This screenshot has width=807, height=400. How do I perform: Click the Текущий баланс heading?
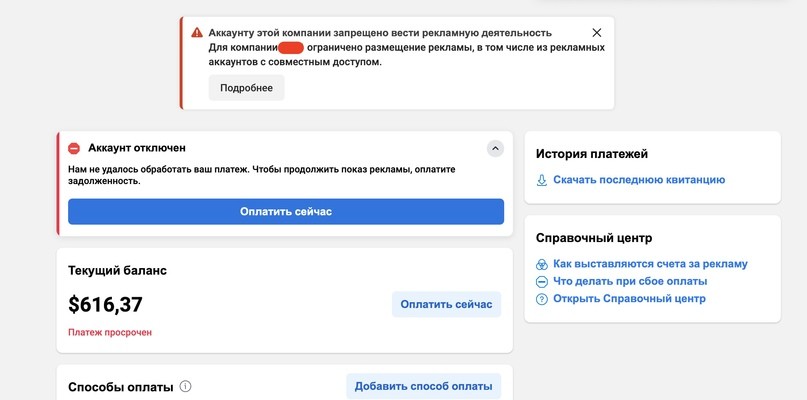point(117,271)
